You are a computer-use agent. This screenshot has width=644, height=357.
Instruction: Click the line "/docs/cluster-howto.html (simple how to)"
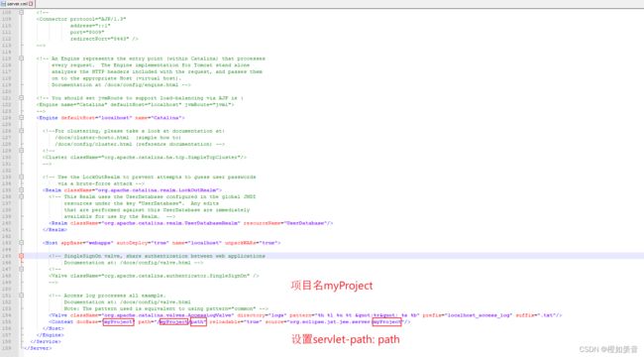[x=118, y=138]
